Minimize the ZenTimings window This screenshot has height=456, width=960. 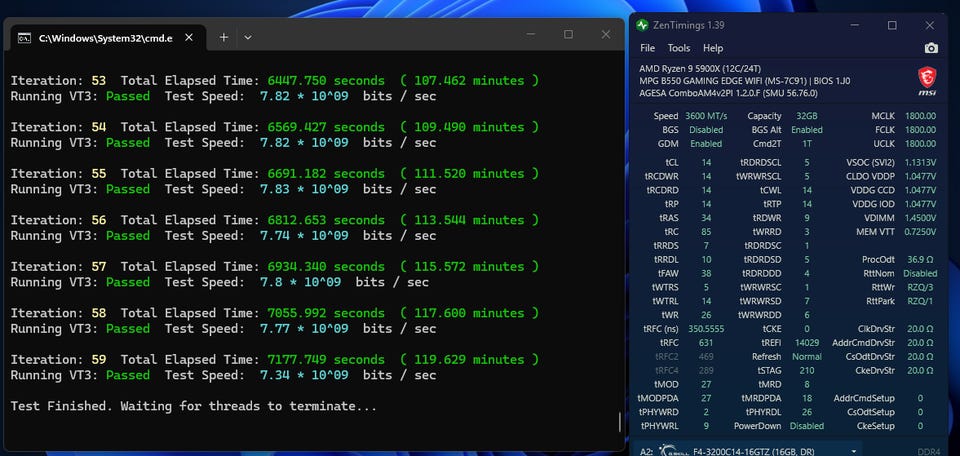pos(855,25)
